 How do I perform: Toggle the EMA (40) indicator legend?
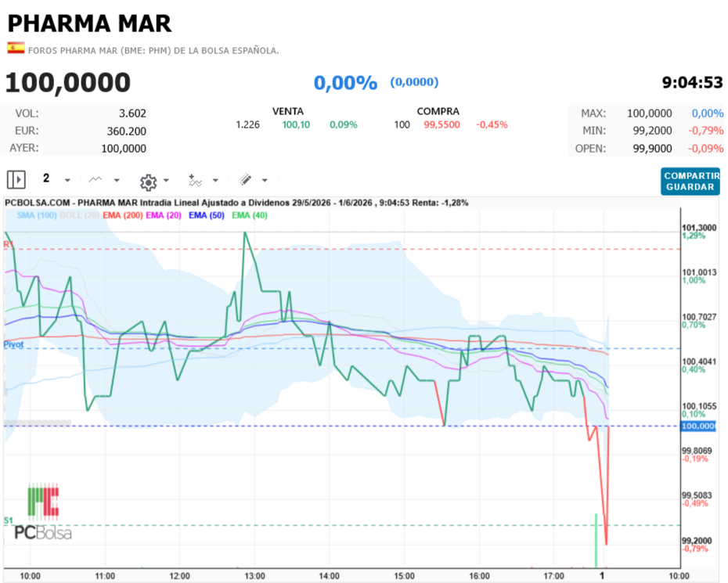tap(250, 215)
